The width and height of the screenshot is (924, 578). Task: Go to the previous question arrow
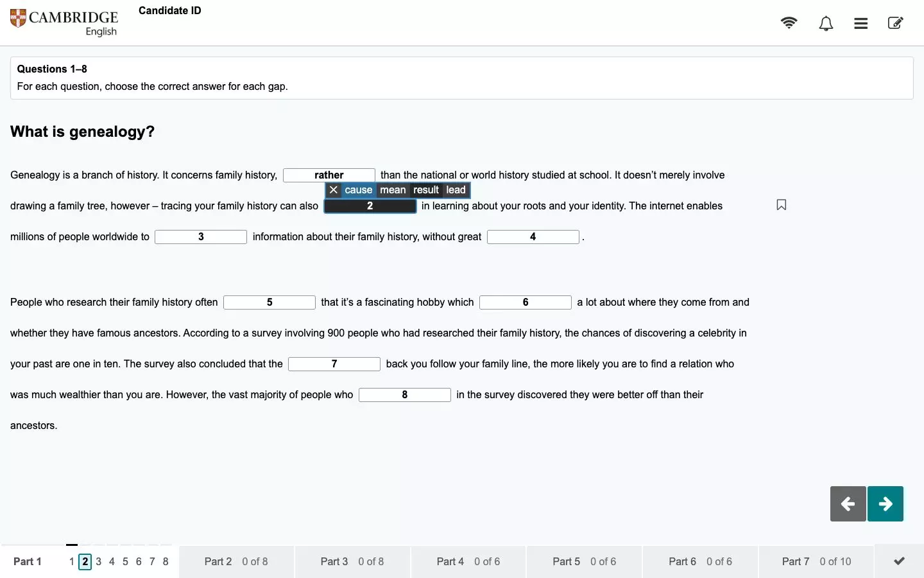click(x=848, y=504)
